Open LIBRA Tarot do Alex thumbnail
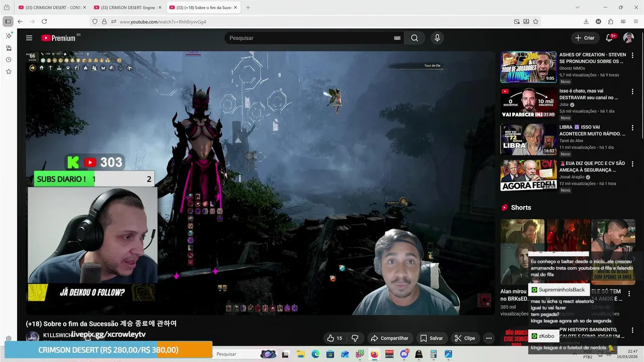The width and height of the screenshot is (644, 362). tap(528, 139)
